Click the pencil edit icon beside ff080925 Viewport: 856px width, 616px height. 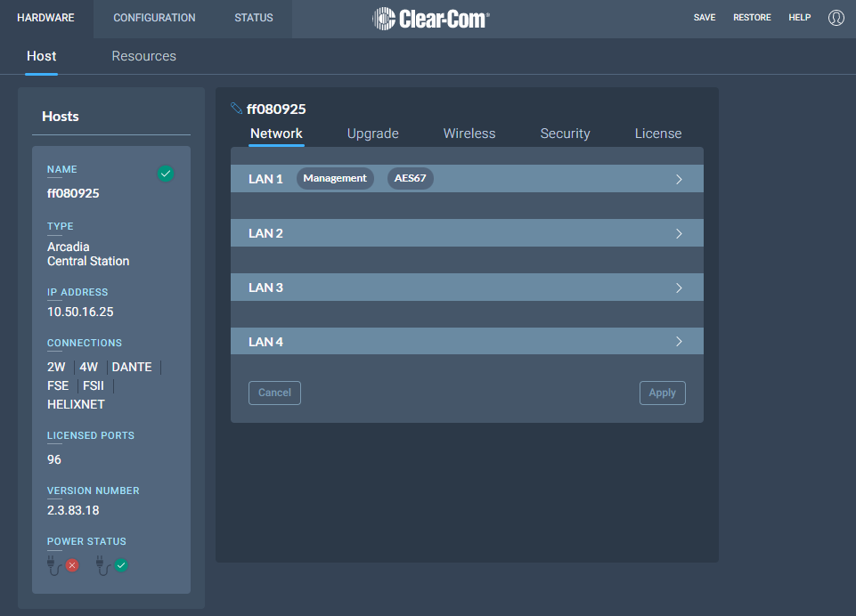(x=236, y=109)
